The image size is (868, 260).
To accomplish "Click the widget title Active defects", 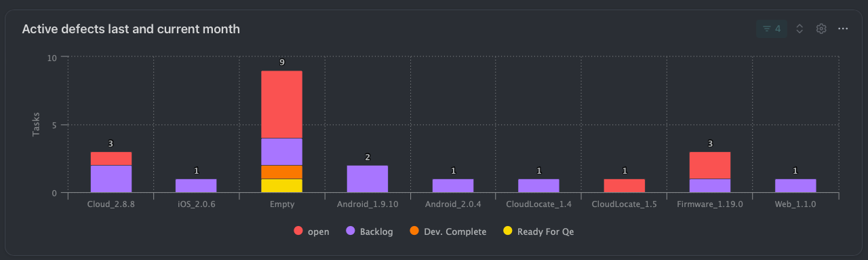I will pyautogui.click(x=131, y=29).
